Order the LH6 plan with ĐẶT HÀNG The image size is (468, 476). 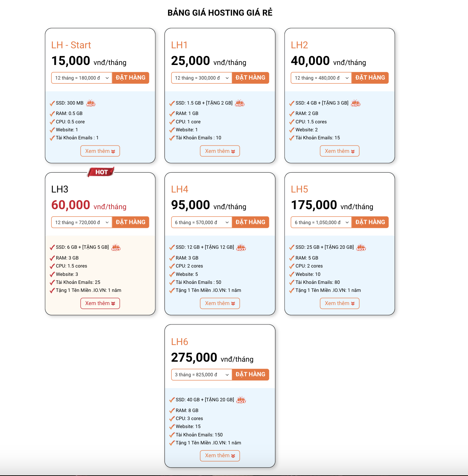click(x=250, y=374)
